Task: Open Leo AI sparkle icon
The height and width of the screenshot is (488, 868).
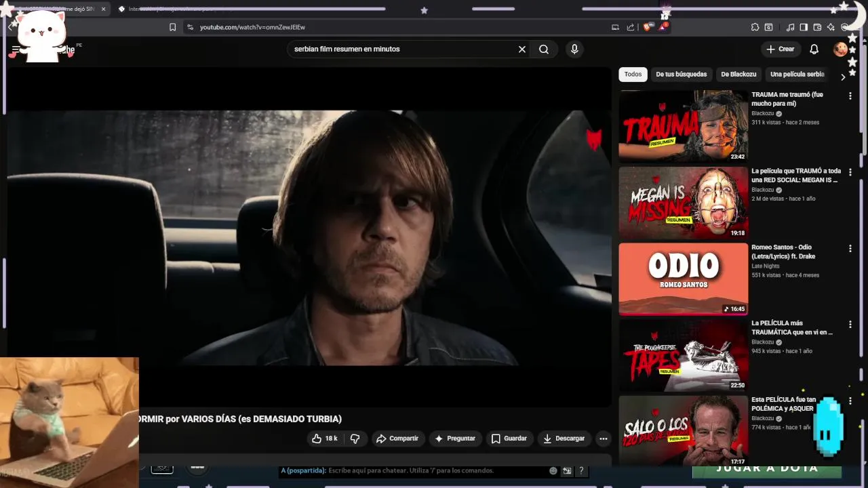Action: (x=831, y=27)
